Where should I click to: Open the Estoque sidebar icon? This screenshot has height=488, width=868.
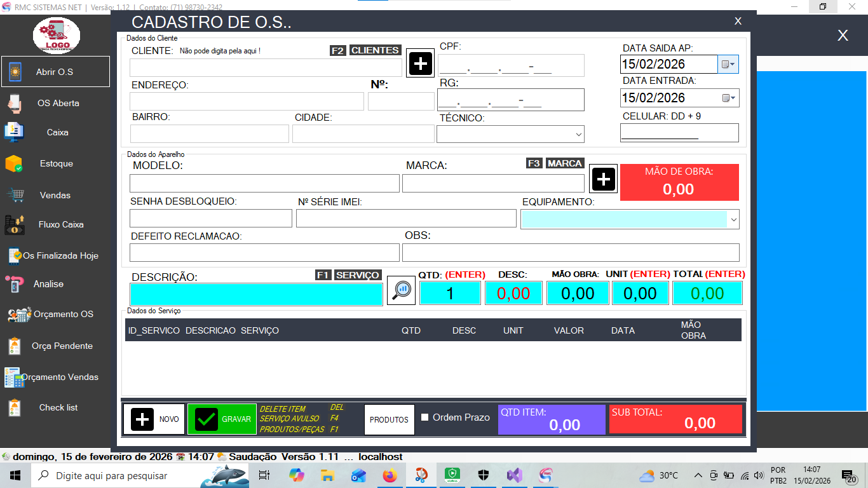click(x=14, y=164)
